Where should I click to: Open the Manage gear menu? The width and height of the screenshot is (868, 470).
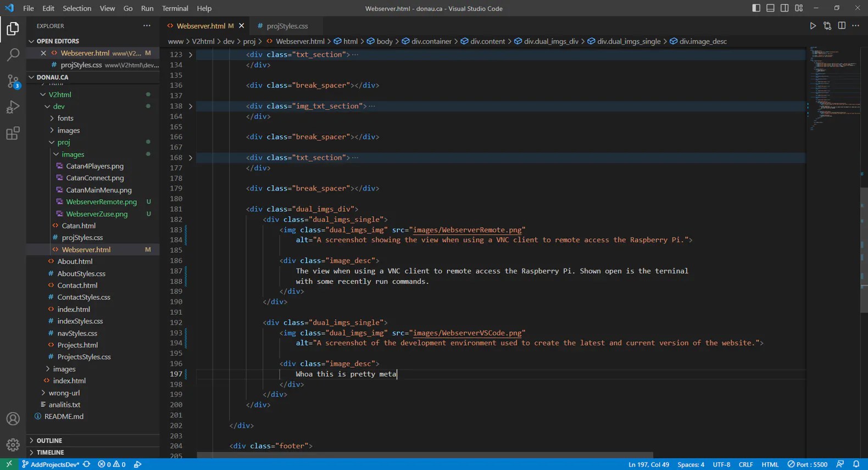tap(13, 444)
